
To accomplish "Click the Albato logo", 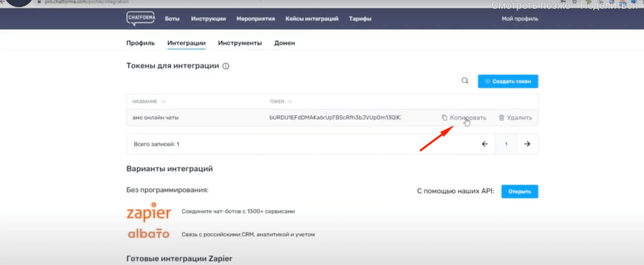I will click(149, 234).
